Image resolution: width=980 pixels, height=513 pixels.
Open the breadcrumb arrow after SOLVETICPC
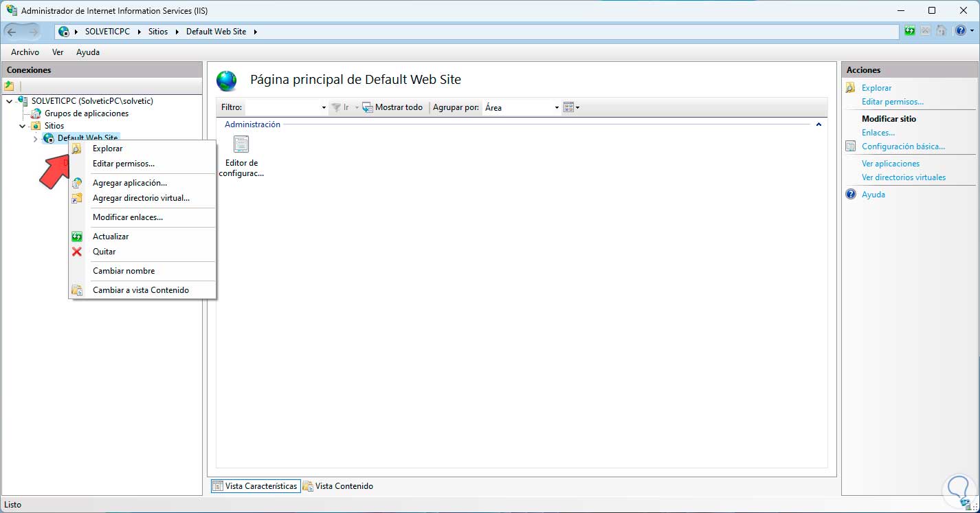[x=140, y=32]
